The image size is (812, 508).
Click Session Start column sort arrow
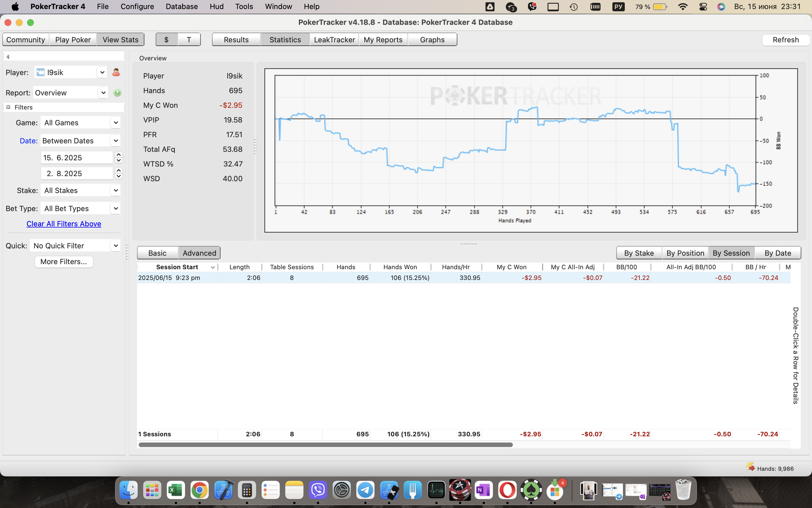coord(213,268)
